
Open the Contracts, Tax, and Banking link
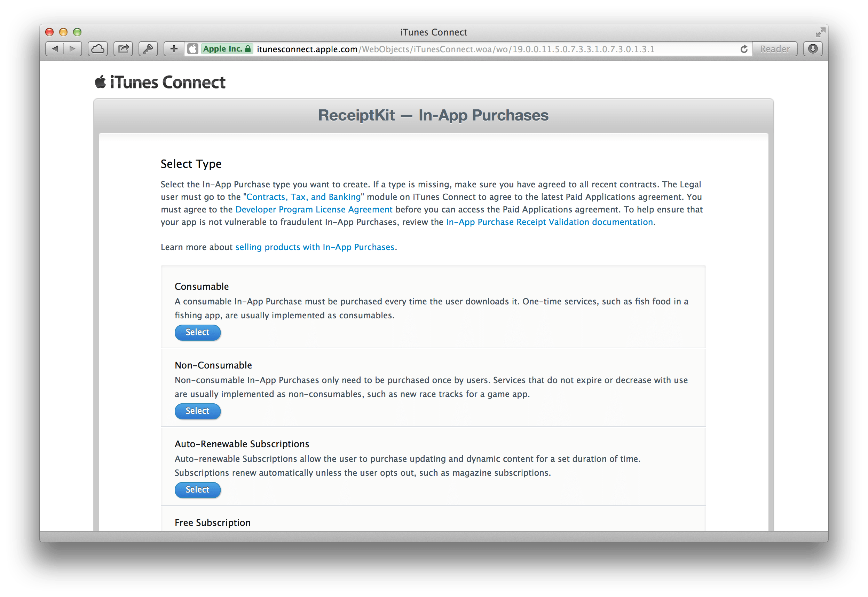[303, 197]
